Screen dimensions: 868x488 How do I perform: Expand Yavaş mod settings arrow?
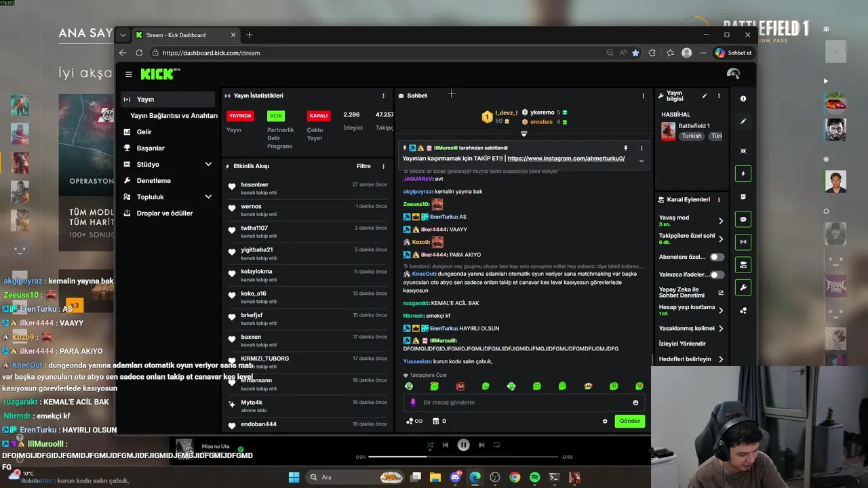[721, 221]
